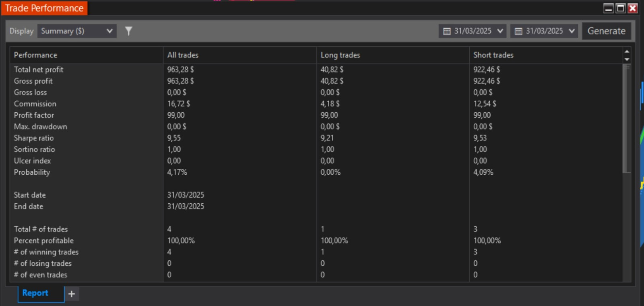The height and width of the screenshot is (306, 644).
Task: Open the Display Summary ($) dropdown
Action: tap(77, 31)
